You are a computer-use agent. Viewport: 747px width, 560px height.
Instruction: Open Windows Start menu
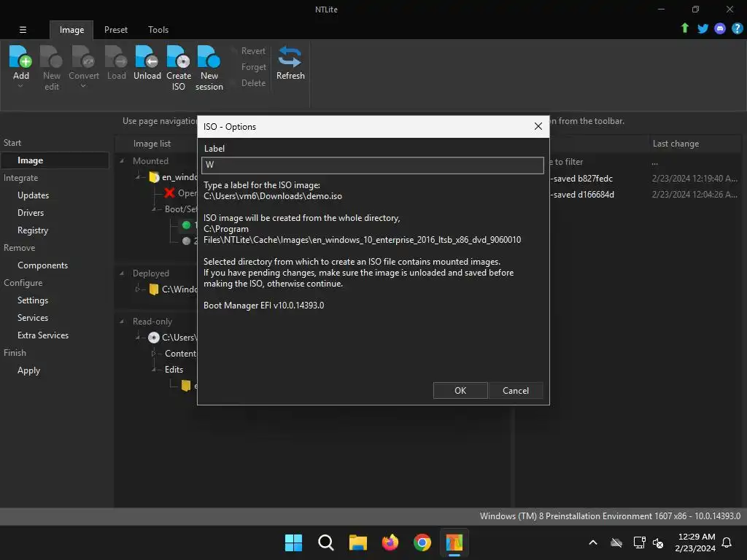[x=293, y=542]
